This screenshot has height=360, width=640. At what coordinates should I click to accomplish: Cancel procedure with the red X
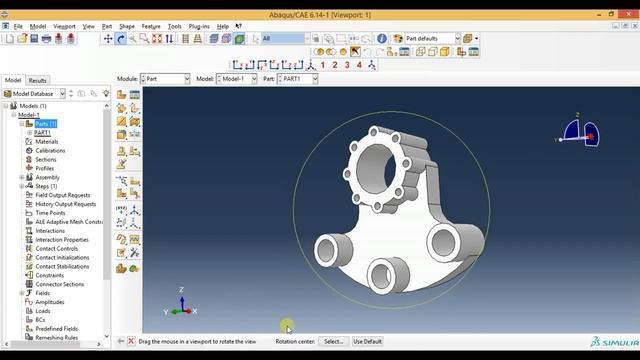click(131, 341)
